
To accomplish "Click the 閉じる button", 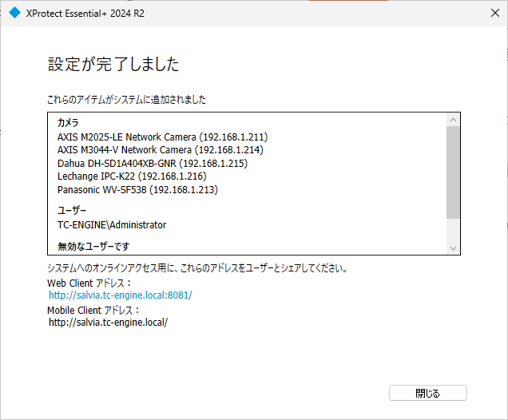I will click(427, 393).
